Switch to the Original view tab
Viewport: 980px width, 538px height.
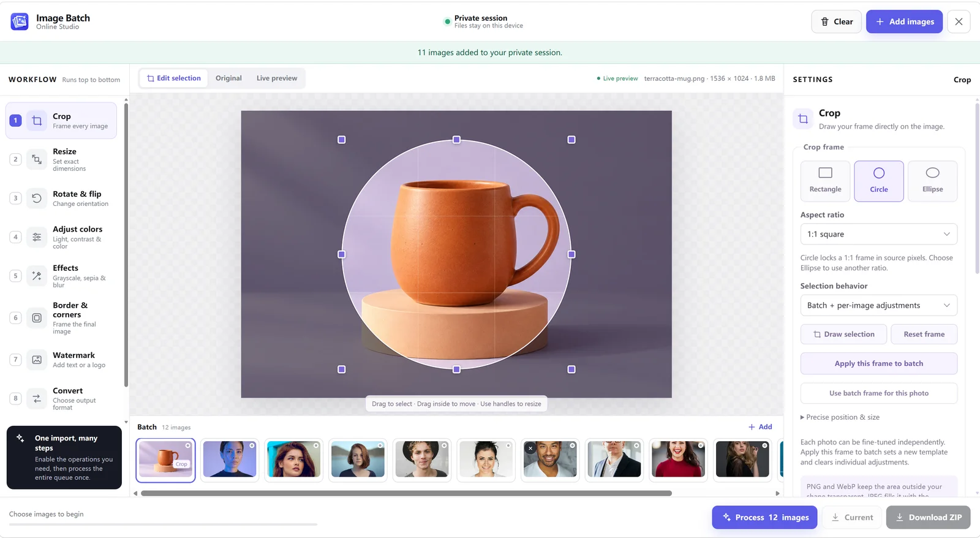coord(228,78)
